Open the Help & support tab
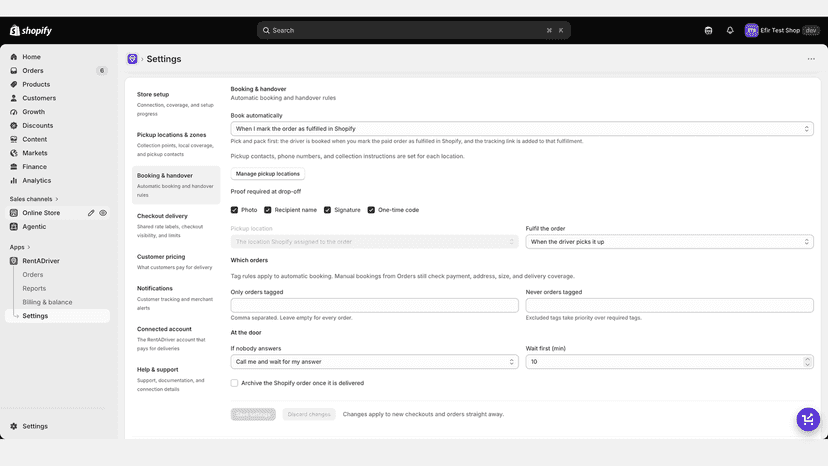This screenshot has width=828, height=466. tap(176, 379)
